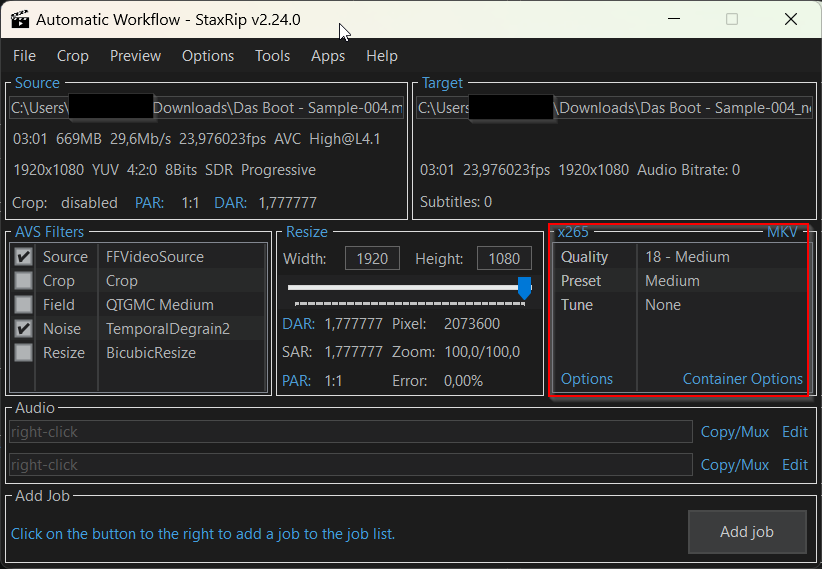This screenshot has width=822, height=569.
Task: Click the add job hint text
Action: pos(202,534)
